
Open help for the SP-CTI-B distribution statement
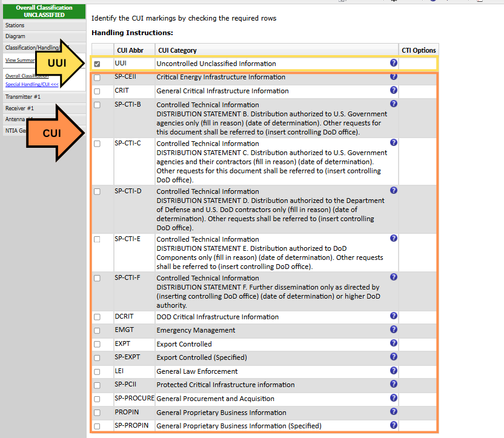(393, 104)
